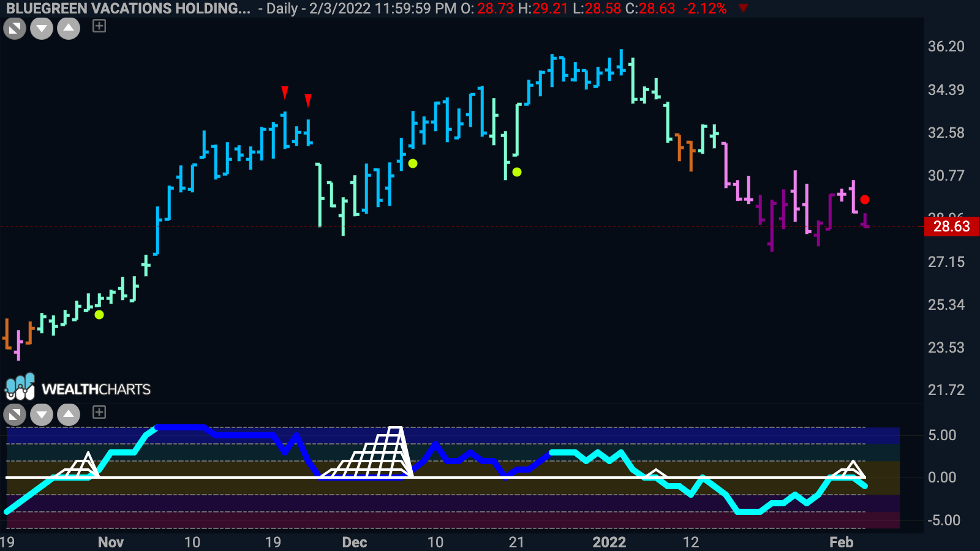Select the yellow signal dot before December 10

(413, 163)
